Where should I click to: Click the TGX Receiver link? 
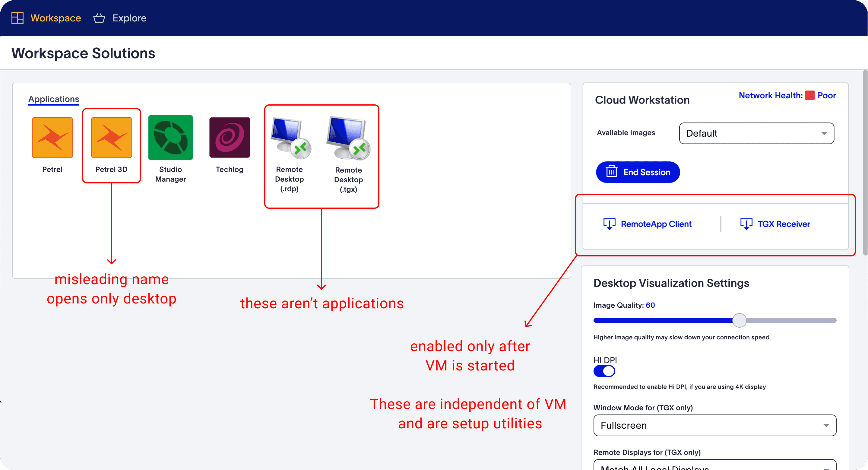click(x=784, y=224)
